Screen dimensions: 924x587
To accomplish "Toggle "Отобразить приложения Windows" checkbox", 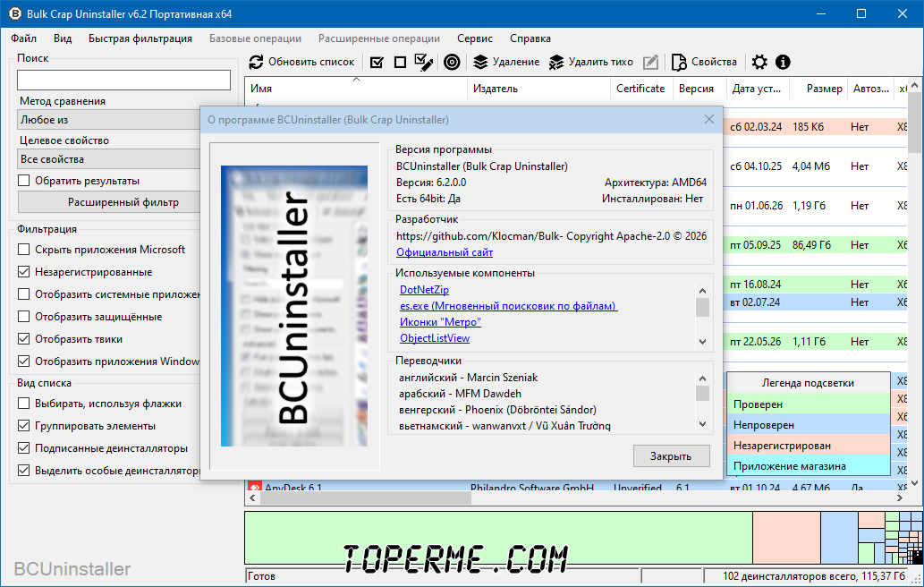I will pyautogui.click(x=23, y=362).
